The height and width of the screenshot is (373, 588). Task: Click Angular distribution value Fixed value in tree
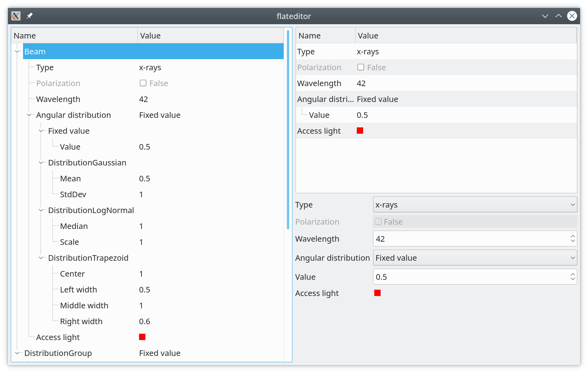160,115
